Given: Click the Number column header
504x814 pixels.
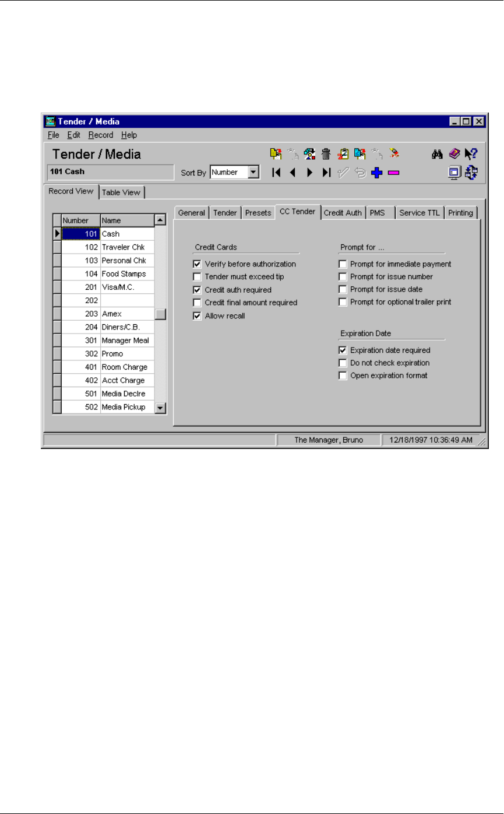Looking at the screenshot, I should 81,221.
